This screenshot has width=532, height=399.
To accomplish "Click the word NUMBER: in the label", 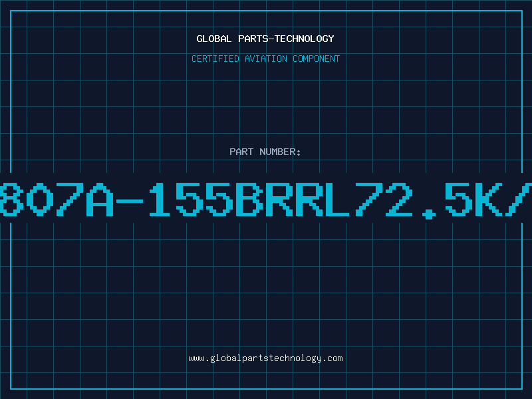I will [280, 152].
